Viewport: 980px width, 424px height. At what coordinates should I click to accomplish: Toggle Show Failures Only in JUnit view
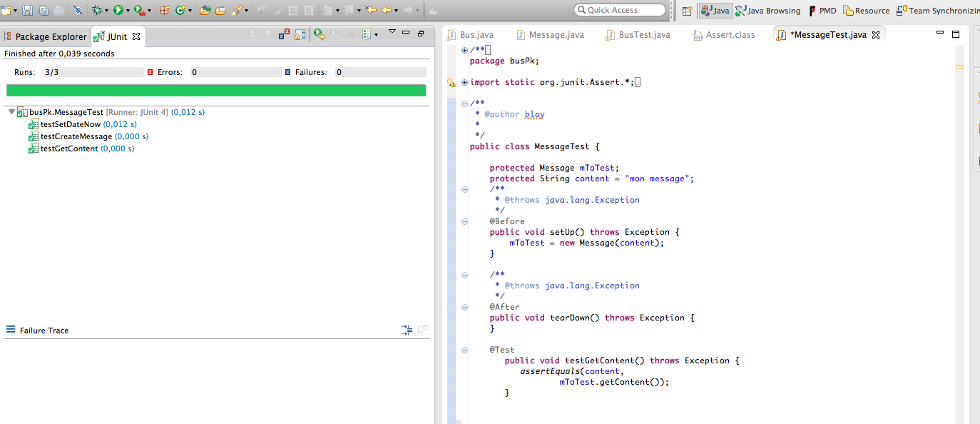pyautogui.click(x=284, y=34)
